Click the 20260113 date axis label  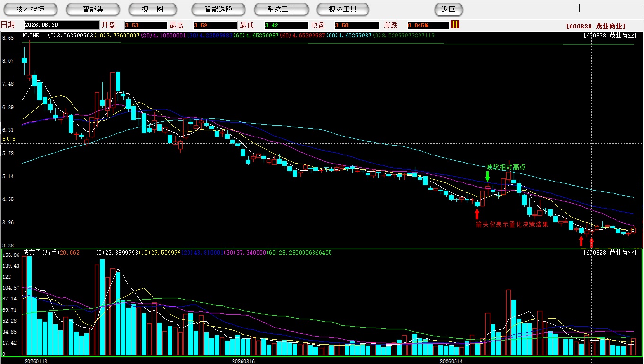pyautogui.click(x=36, y=361)
